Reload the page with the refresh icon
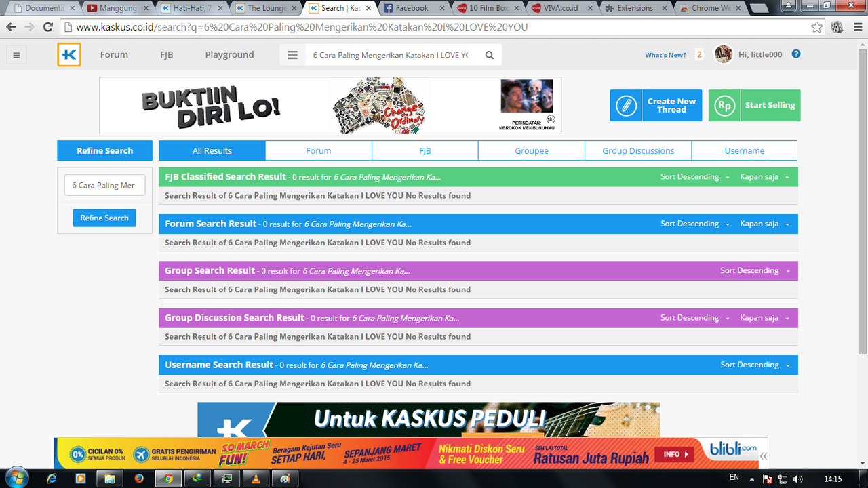Screen dimensions: 868x488 [x=47, y=27]
